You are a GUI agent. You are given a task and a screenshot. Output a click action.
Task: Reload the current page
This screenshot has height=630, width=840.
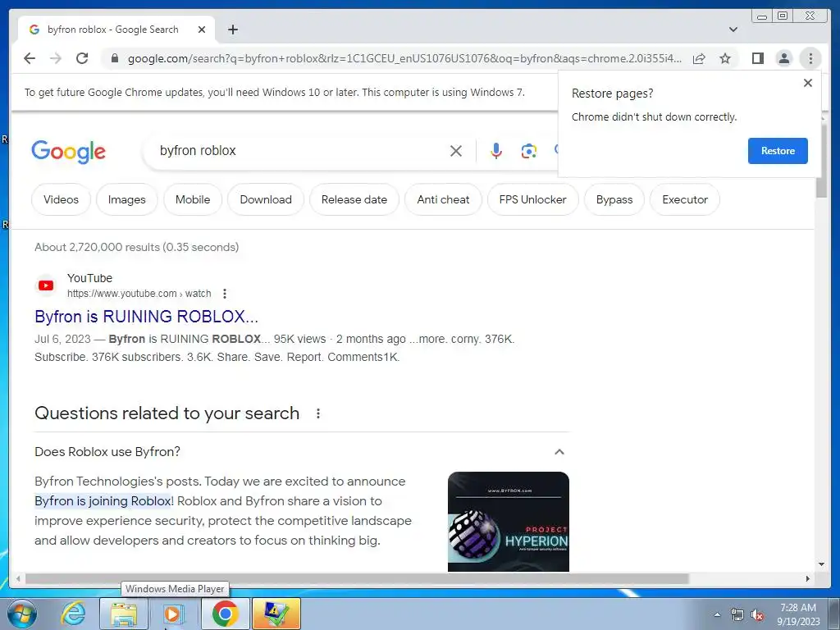(82, 58)
